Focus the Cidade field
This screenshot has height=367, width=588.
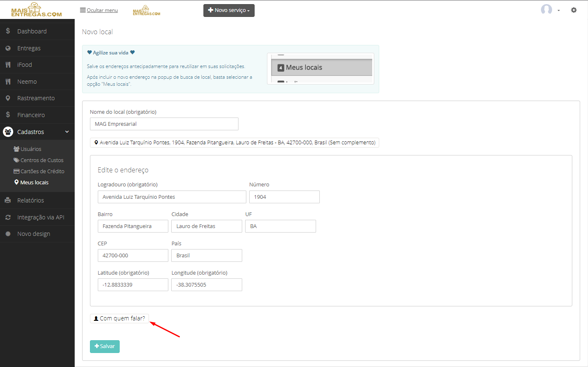[207, 226]
